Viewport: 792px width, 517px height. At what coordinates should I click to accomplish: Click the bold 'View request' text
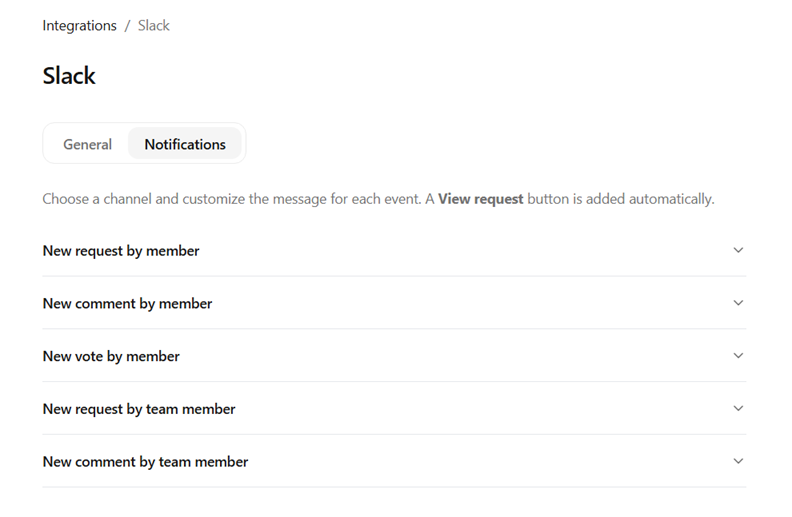point(480,199)
